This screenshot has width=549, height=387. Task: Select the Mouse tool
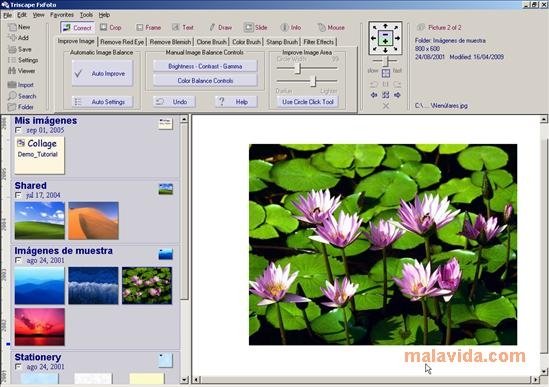coord(331,27)
